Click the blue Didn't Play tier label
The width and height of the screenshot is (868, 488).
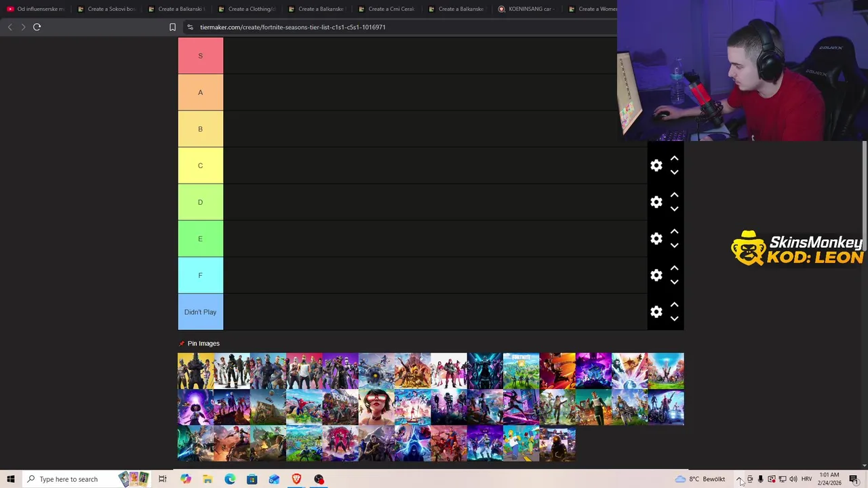coord(200,312)
